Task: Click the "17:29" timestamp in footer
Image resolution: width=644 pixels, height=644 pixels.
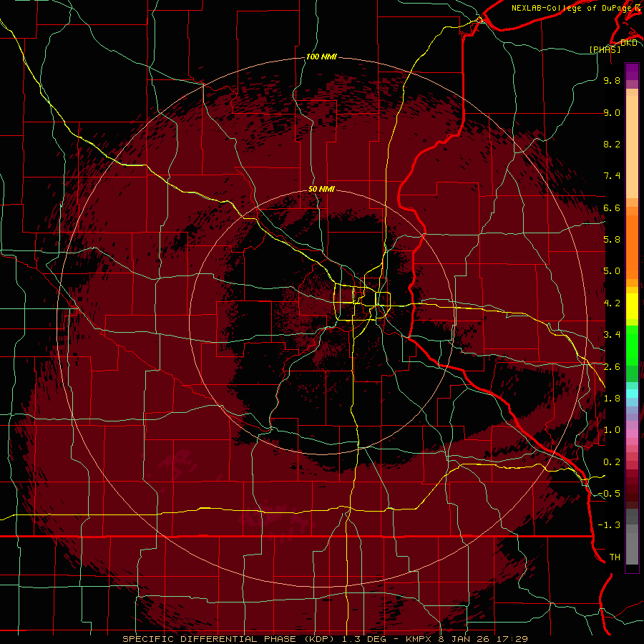Action: 512,639
